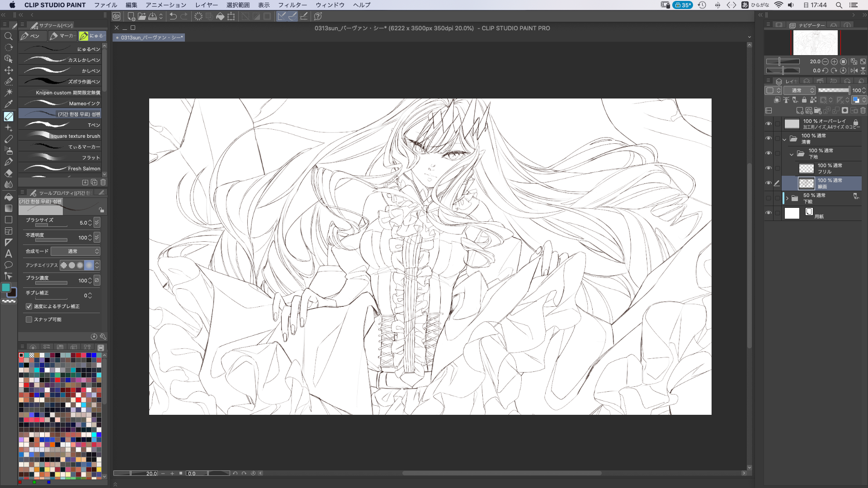
Task: Select the move layer tool
Action: coord(8,70)
